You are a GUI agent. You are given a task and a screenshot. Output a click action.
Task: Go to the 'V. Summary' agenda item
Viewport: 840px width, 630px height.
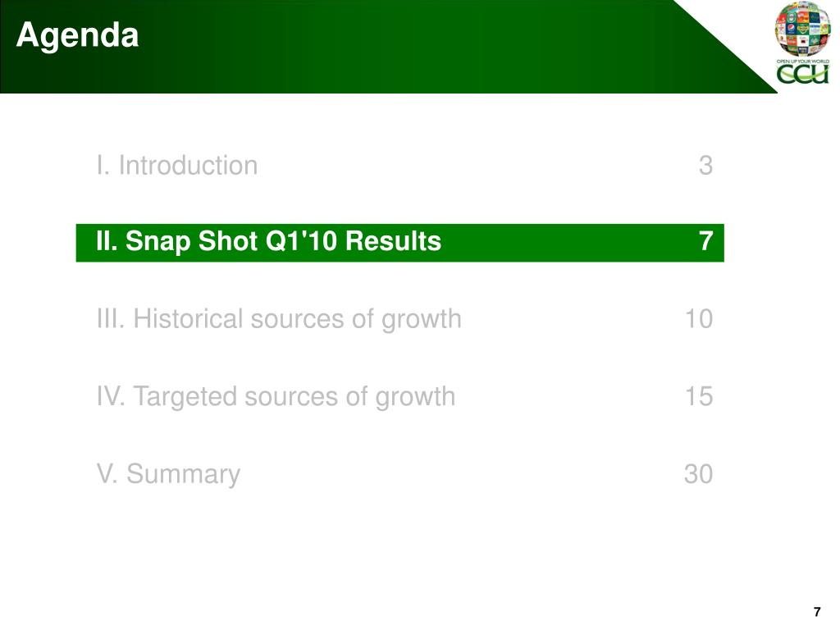point(168,474)
